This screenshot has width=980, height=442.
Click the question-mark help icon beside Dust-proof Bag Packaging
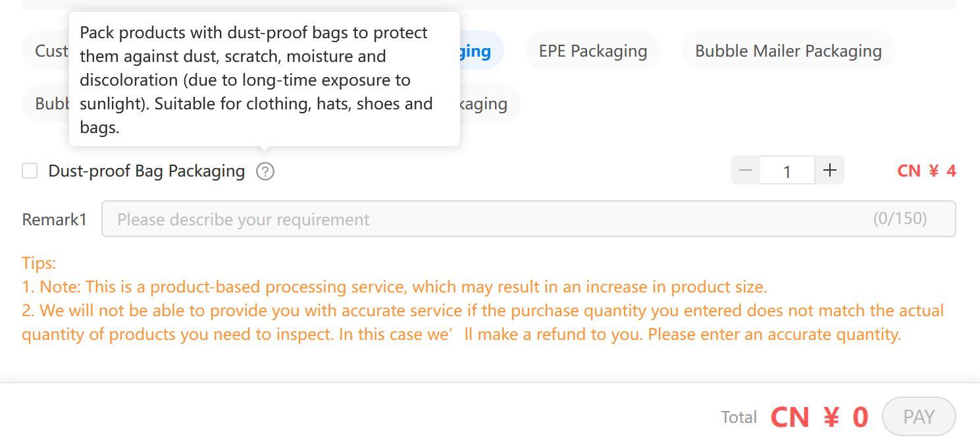(x=265, y=171)
